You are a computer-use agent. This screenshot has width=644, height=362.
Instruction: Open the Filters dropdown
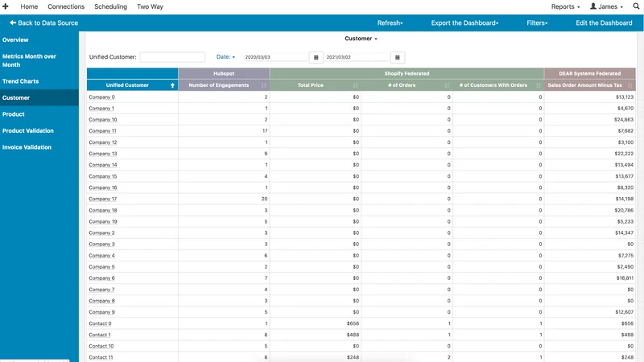tap(537, 23)
